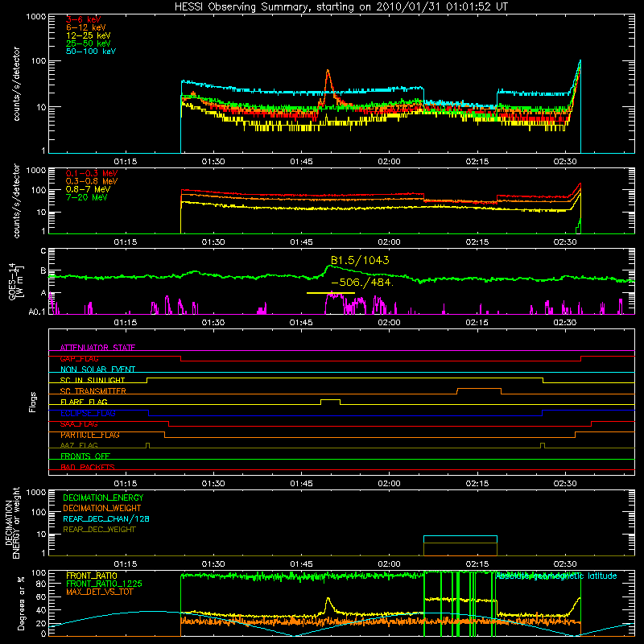Select the REAR_DEC_WEIGHT legend label
644x644 pixels.
99,530
